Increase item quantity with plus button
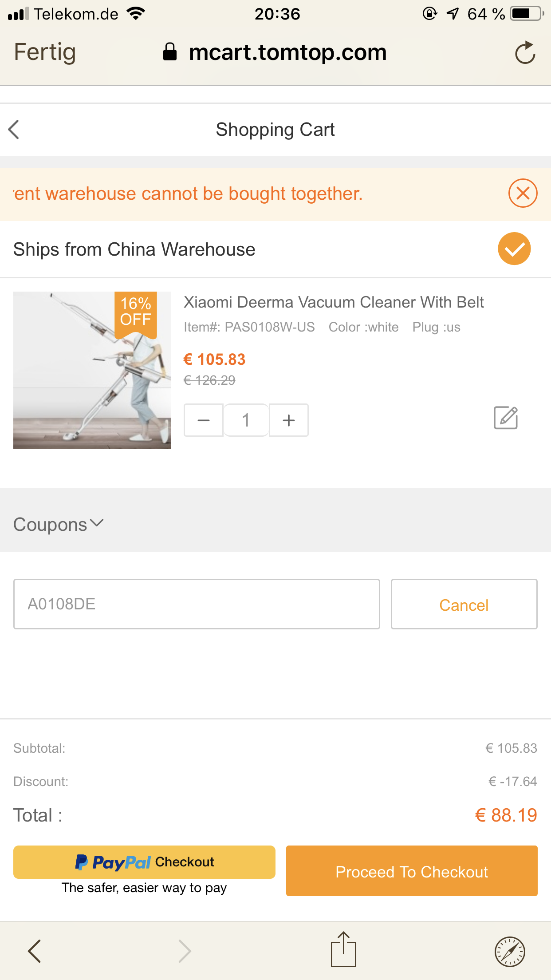Viewport: 551px width, 980px height. pos(289,420)
